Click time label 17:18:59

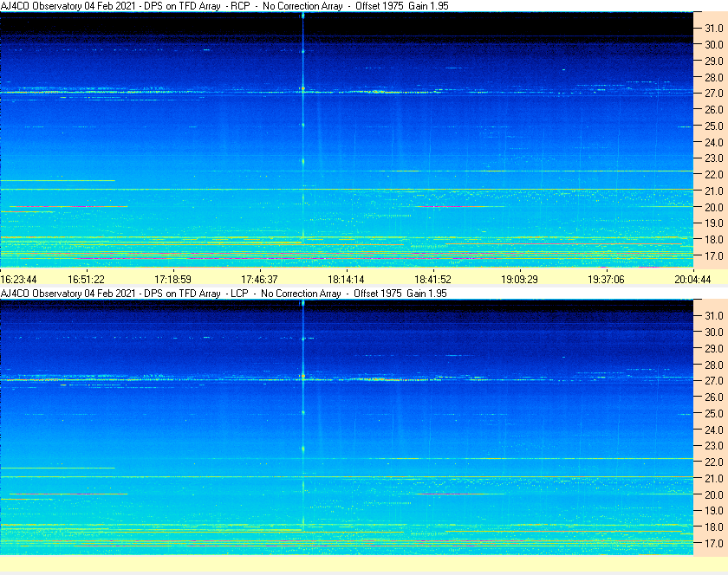pos(172,280)
